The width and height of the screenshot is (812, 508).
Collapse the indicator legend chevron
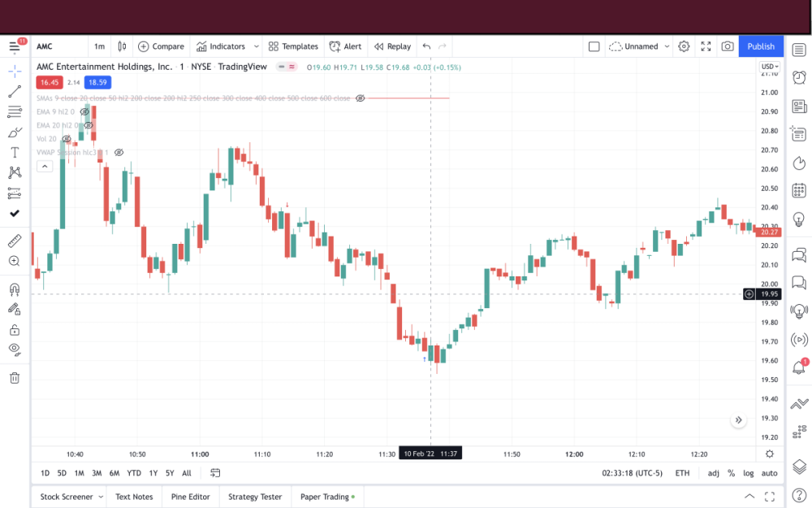tap(45, 167)
